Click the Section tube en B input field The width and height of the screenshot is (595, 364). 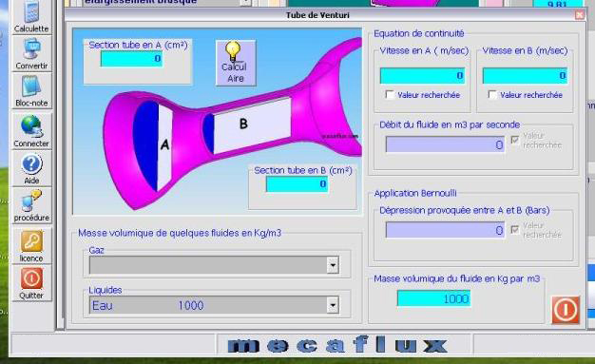[297, 184]
